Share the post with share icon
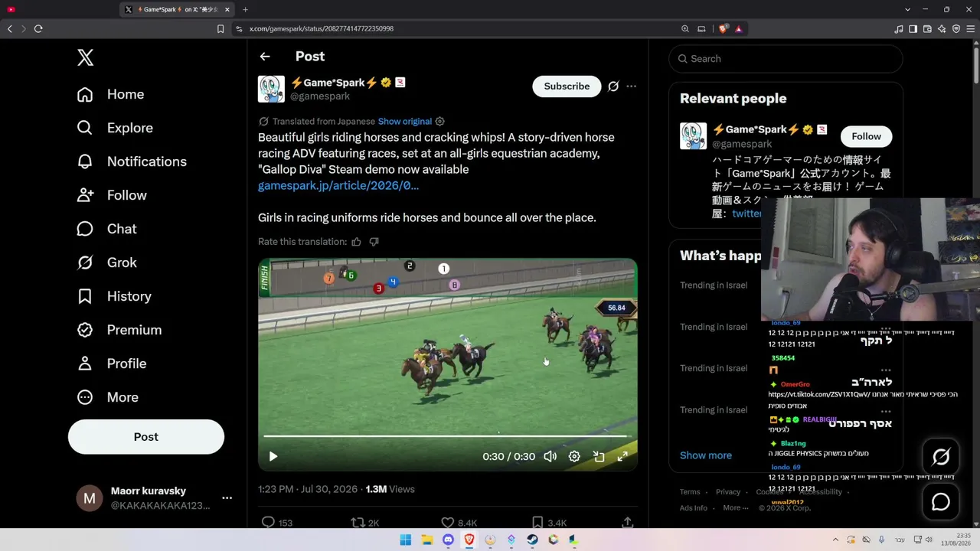Viewport: 980px width, 551px height. point(628,523)
